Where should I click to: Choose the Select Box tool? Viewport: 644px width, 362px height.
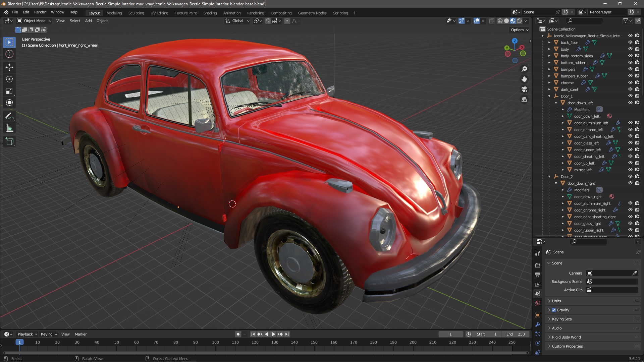tap(9, 42)
